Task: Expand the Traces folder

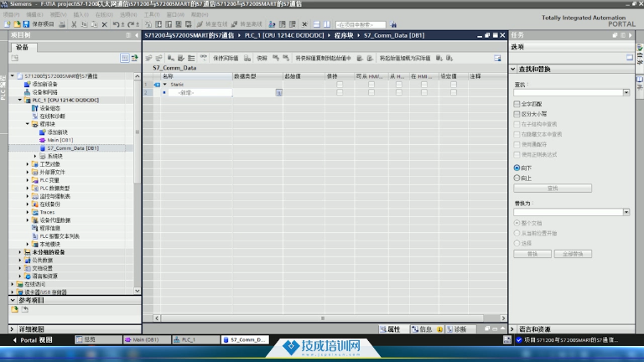Action: pos(28,212)
